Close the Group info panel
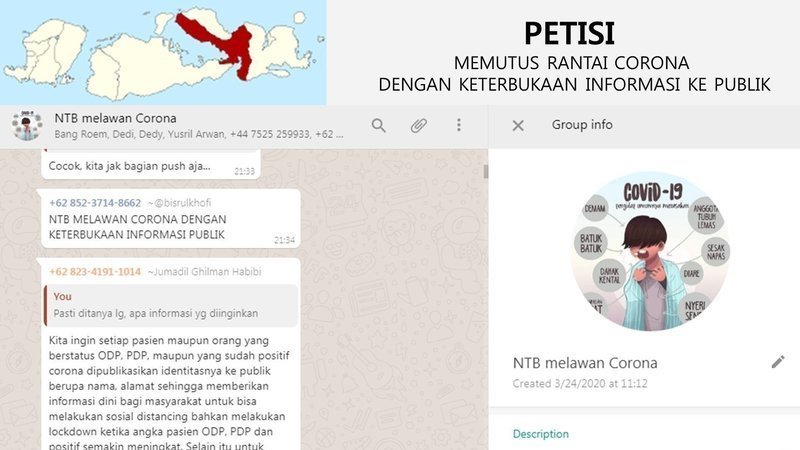 [518, 126]
